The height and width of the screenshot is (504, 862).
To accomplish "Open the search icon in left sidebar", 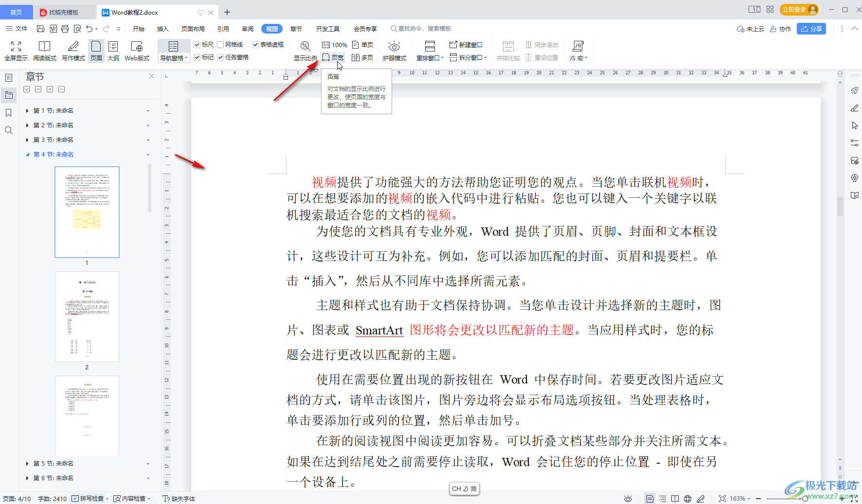I will point(8,130).
